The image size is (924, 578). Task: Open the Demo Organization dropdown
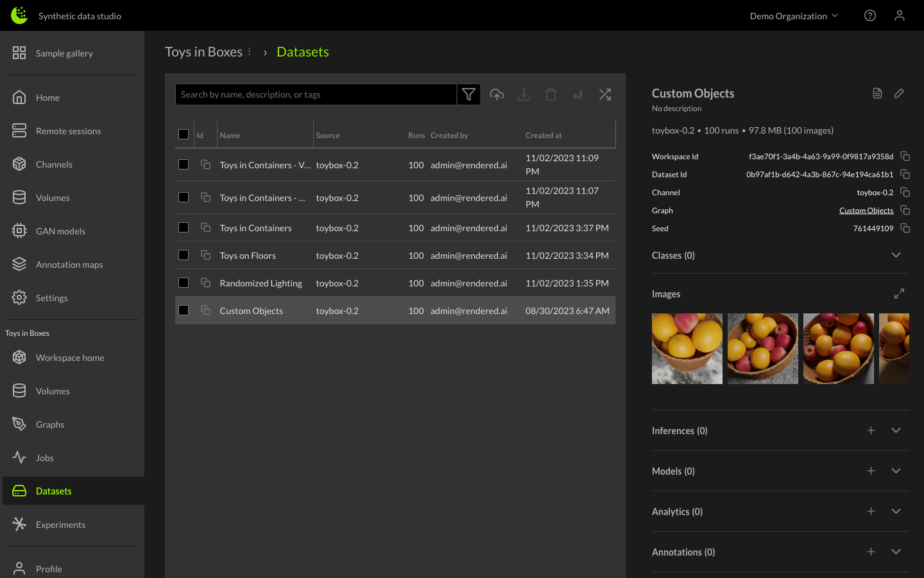pyautogui.click(x=794, y=15)
